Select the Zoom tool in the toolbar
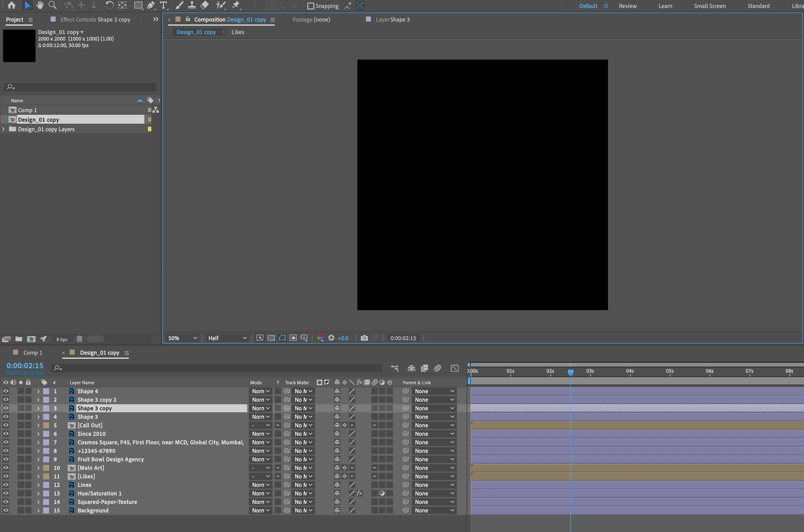The height and width of the screenshot is (532, 804). click(x=53, y=5)
